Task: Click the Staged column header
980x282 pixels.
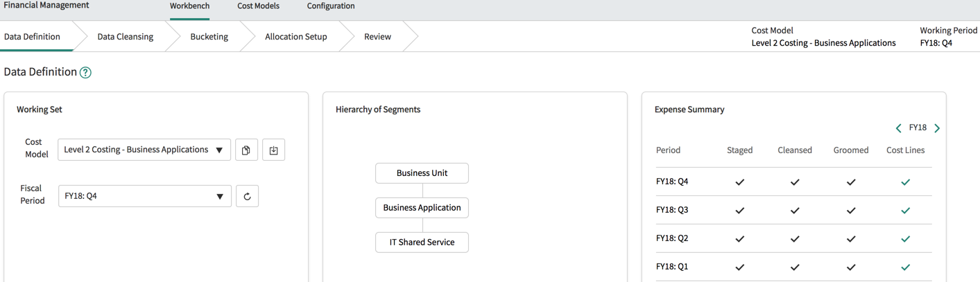Action: click(x=739, y=150)
